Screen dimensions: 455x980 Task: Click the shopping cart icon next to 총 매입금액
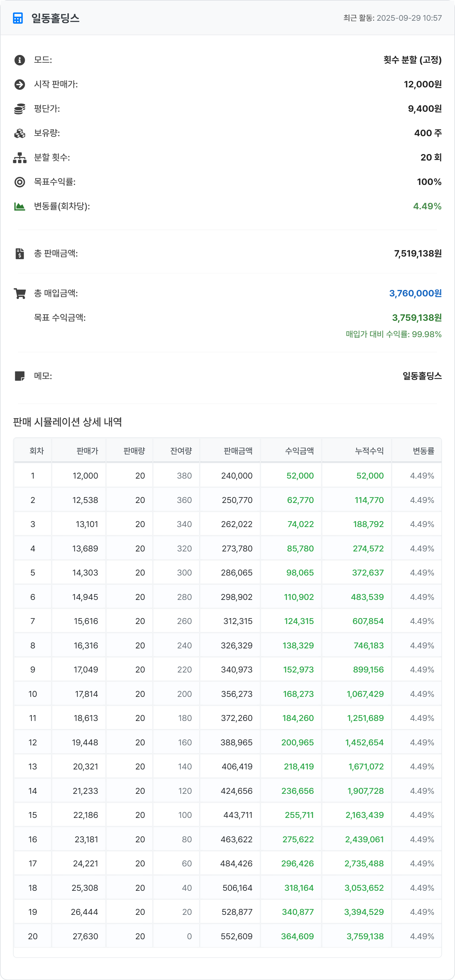[19, 293]
